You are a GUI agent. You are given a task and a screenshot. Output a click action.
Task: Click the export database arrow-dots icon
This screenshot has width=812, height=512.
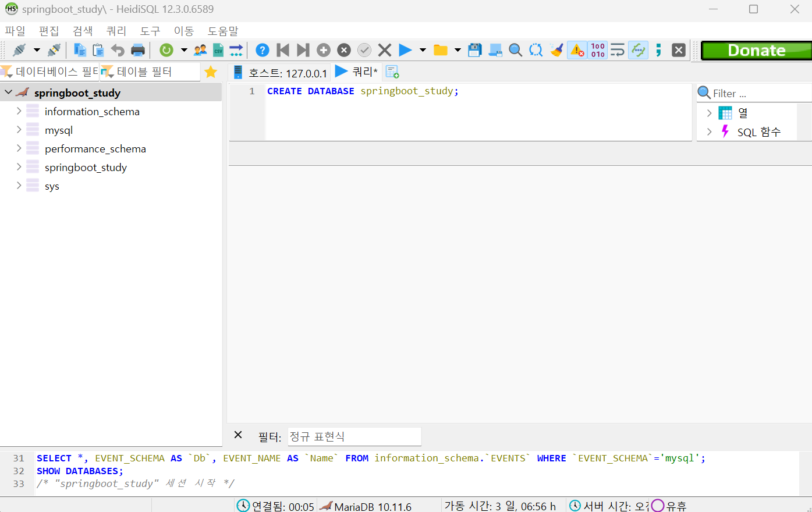point(236,50)
